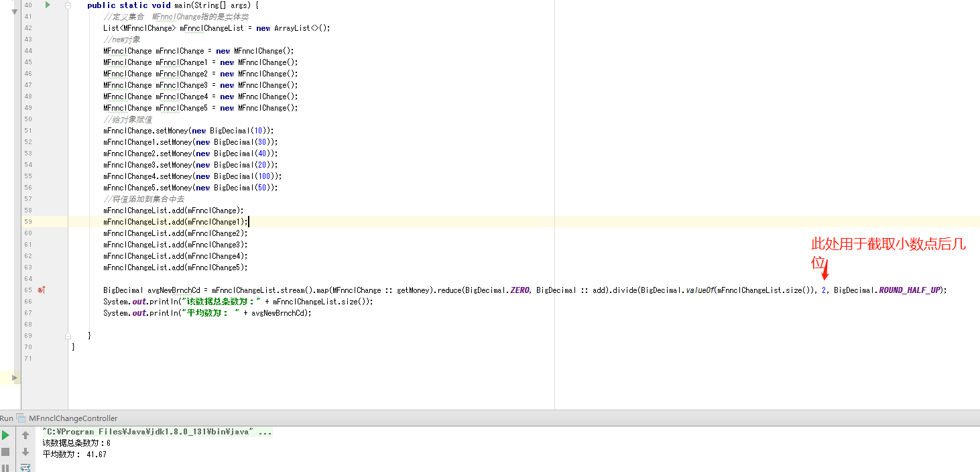The height and width of the screenshot is (472, 980).
Task: Click the scale argument '2' in divide call
Action: click(824, 290)
